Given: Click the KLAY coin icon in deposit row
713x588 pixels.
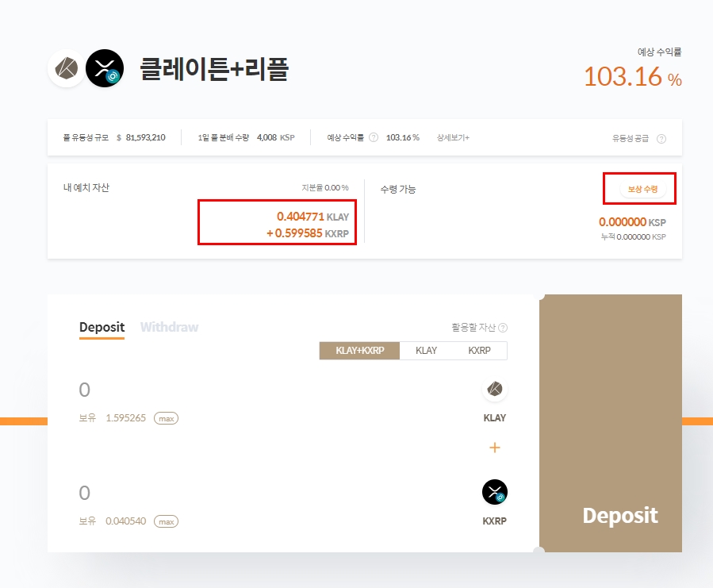Looking at the screenshot, I should pos(495,389).
